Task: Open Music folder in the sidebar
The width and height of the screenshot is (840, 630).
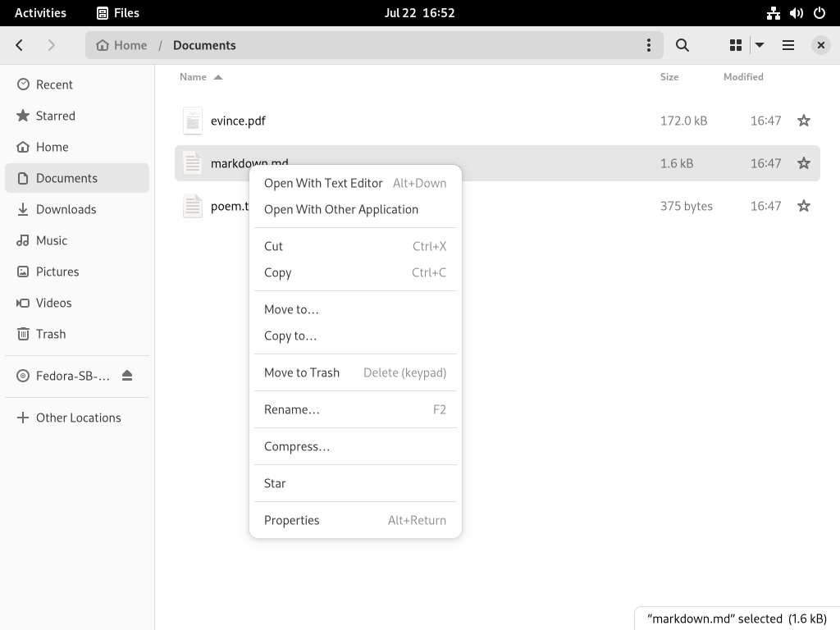Action: (77, 240)
